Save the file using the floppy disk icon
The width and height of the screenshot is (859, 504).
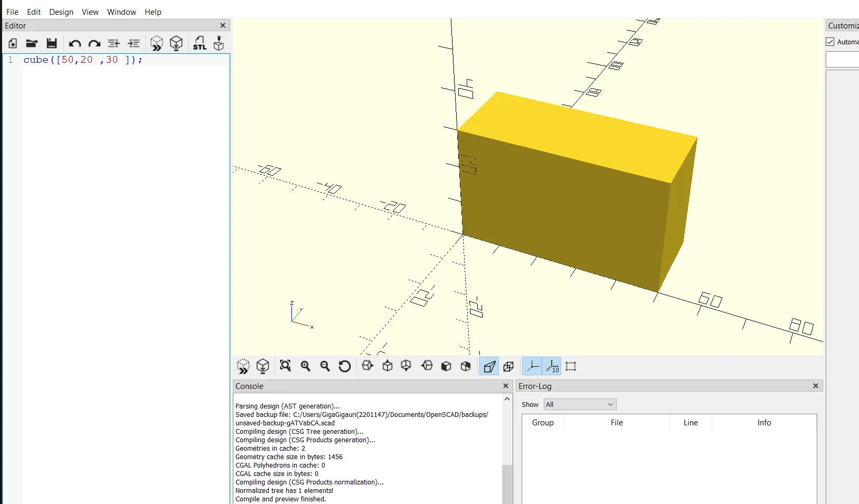pos(51,44)
